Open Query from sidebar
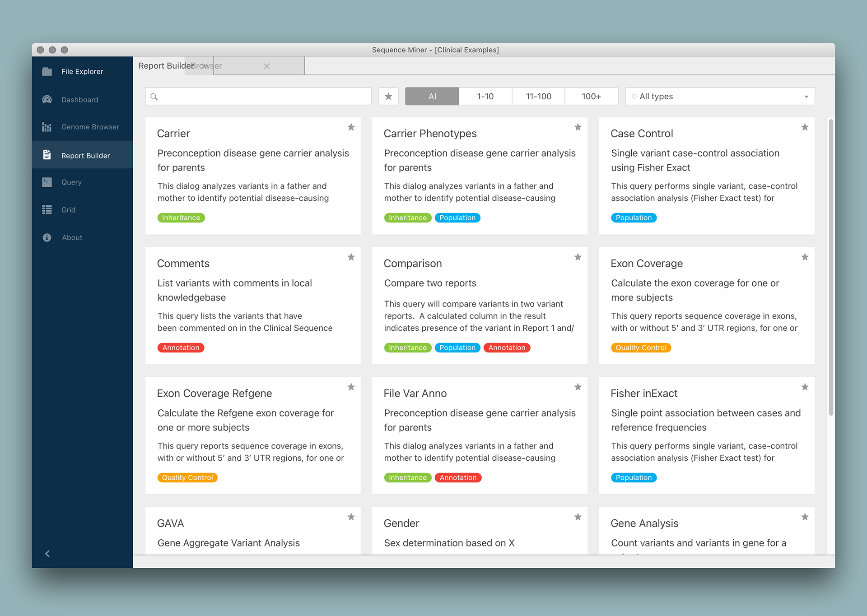 click(82, 182)
